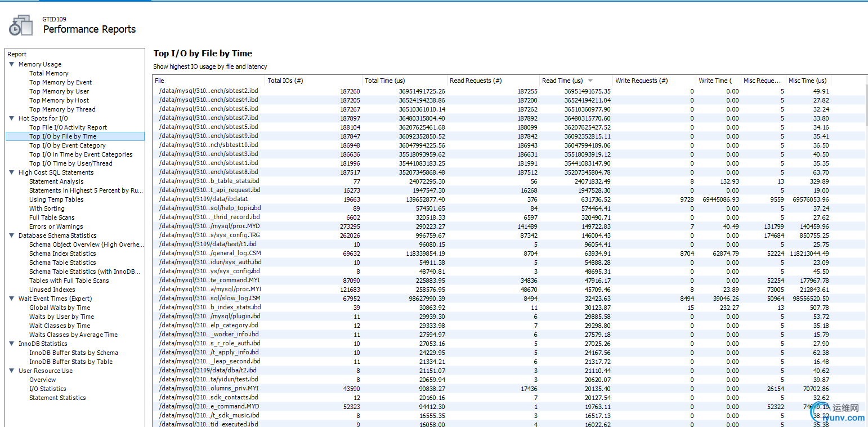This screenshot has height=427, width=868.
Task: Open the Total Memory report
Action: point(49,73)
